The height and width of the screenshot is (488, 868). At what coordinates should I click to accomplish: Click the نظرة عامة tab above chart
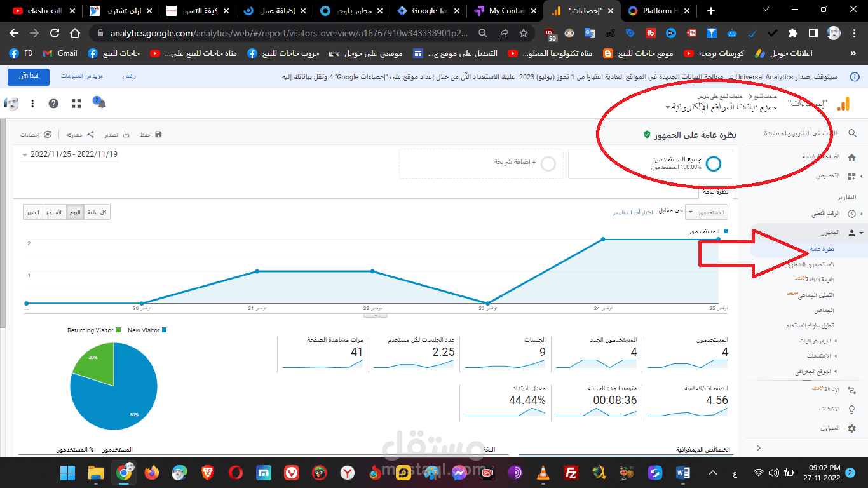715,192
